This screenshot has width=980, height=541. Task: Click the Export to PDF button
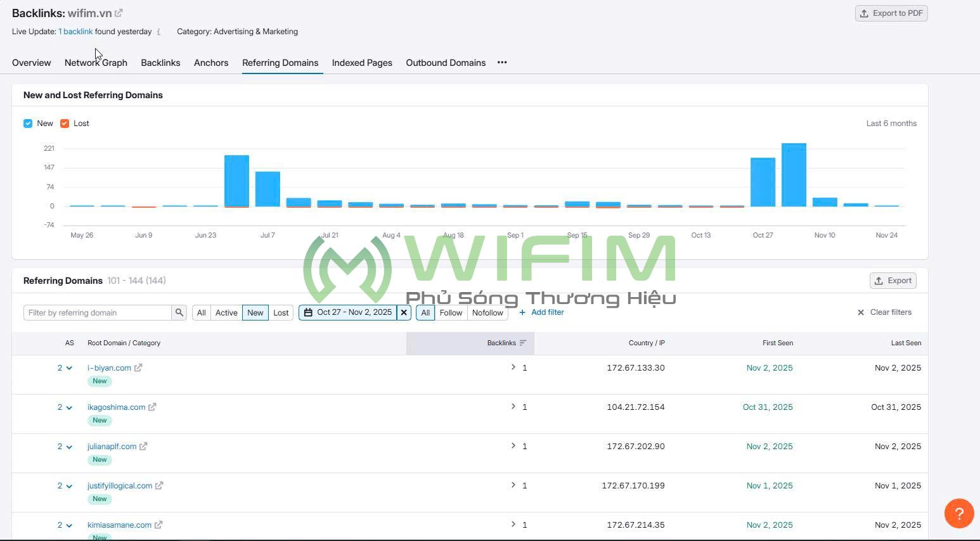[891, 13]
